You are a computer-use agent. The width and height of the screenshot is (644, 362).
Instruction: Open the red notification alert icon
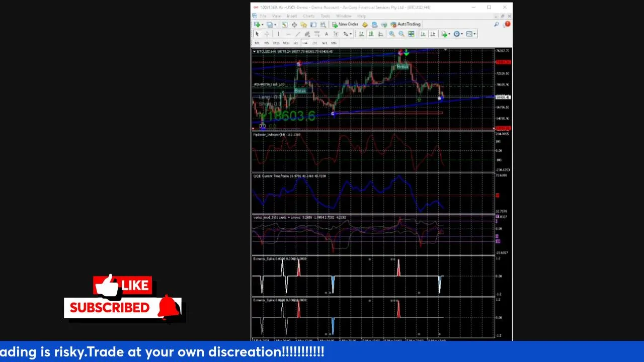pyautogui.click(x=508, y=24)
